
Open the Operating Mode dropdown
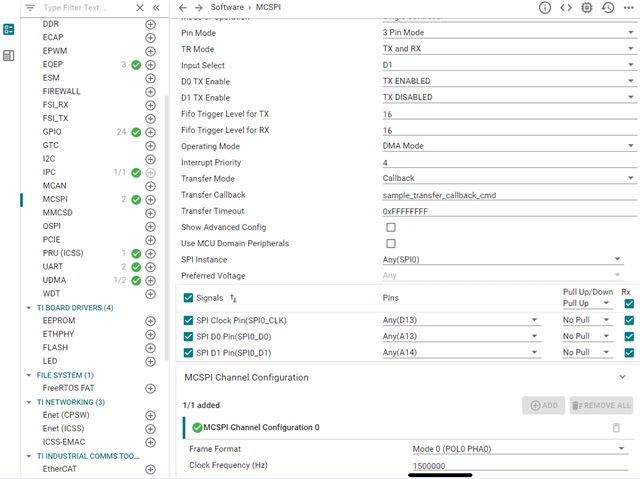coord(508,146)
